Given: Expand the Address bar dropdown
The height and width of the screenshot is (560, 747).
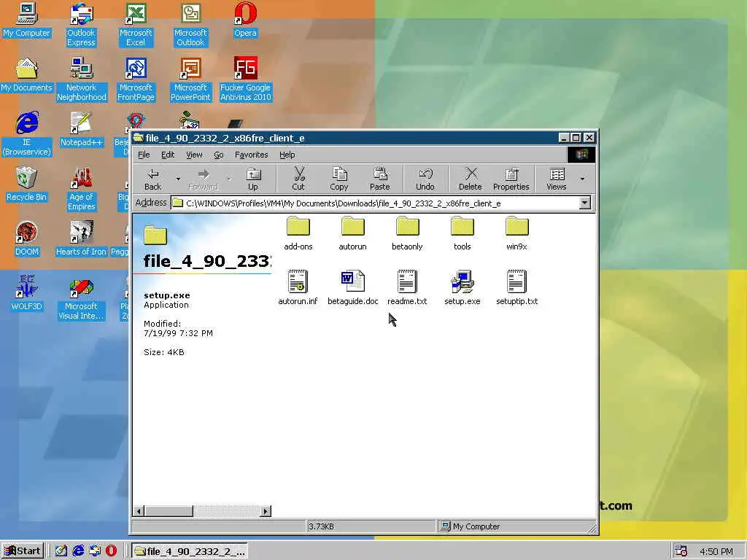Looking at the screenshot, I should coord(584,203).
